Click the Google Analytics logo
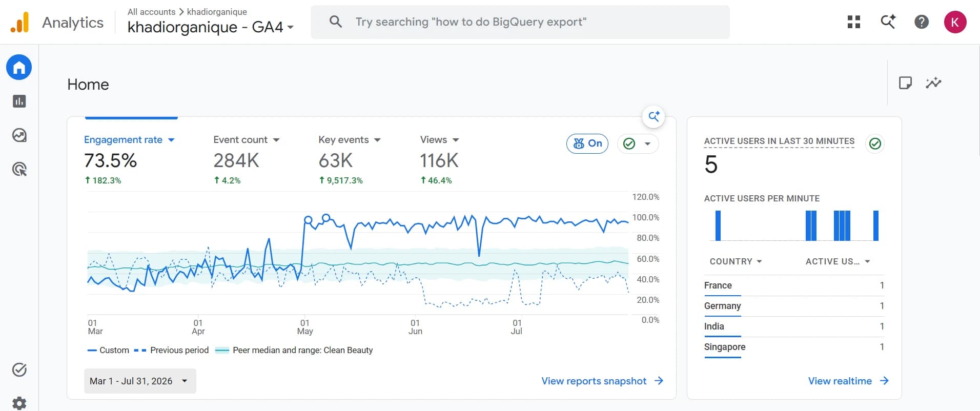980x411 pixels. [x=20, y=22]
